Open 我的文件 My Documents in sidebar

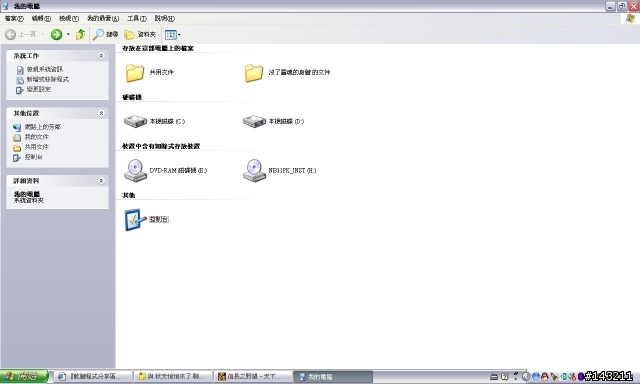pyautogui.click(x=31, y=137)
